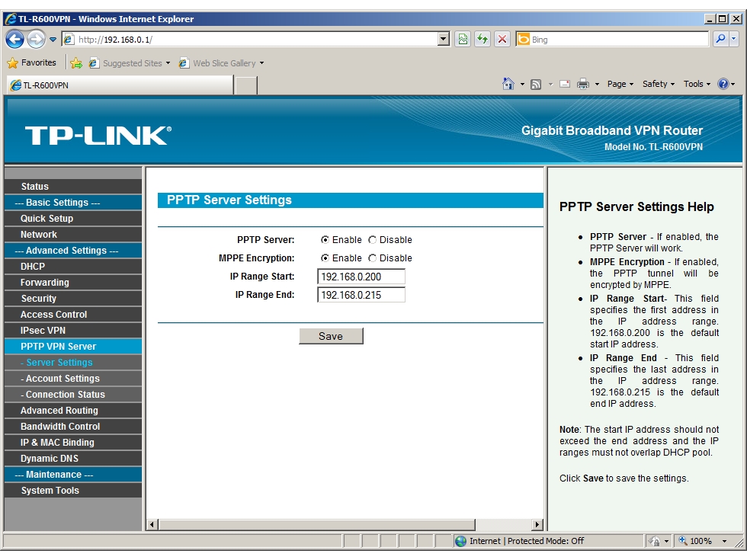
Task: Select Enable for PPTP Server
Action: click(x=325, y=239)
